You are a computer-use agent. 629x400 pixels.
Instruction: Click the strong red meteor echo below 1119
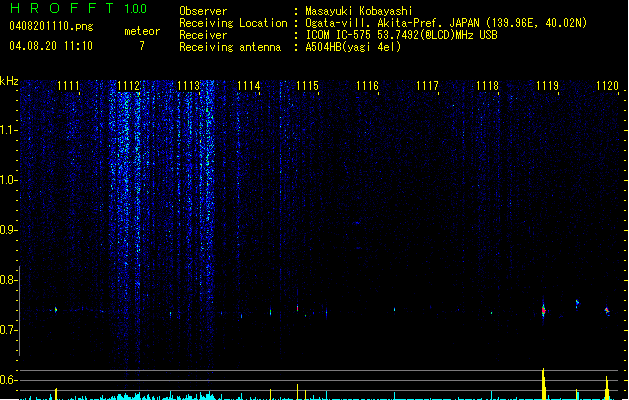pos(544,310)
